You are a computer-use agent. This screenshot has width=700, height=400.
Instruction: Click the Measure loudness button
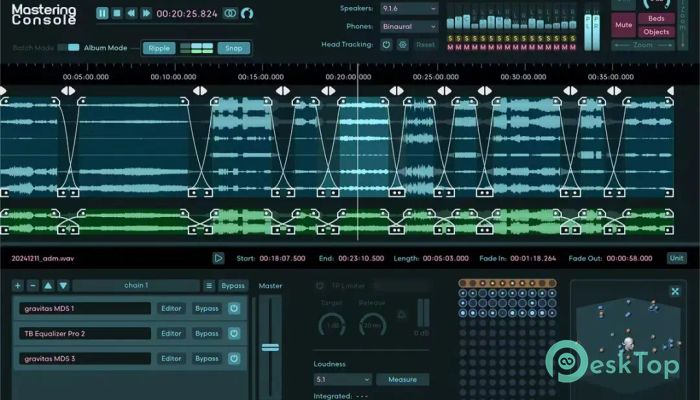coord(403,380)
